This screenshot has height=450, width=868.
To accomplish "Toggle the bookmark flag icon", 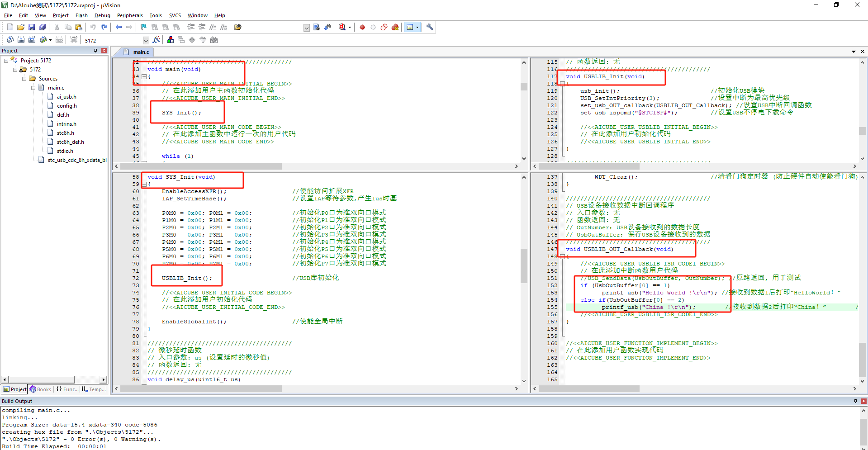I will [x=143, y=27].
